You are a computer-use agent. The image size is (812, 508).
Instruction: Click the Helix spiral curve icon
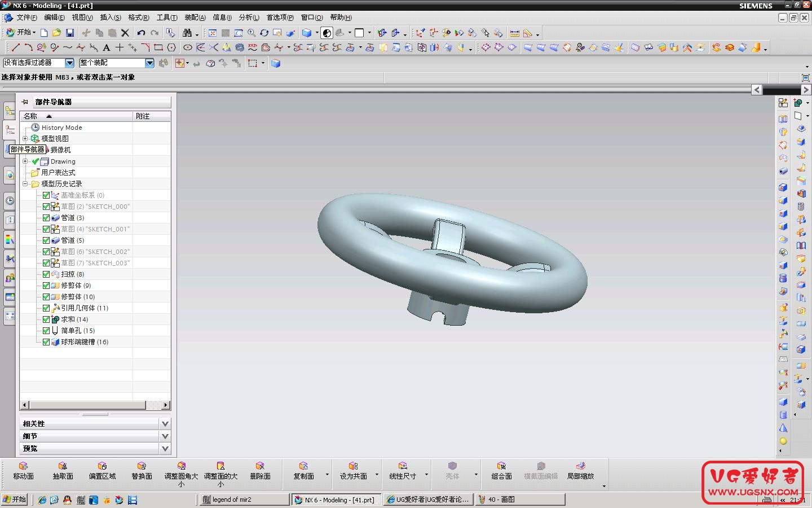[x=240, y=47]
